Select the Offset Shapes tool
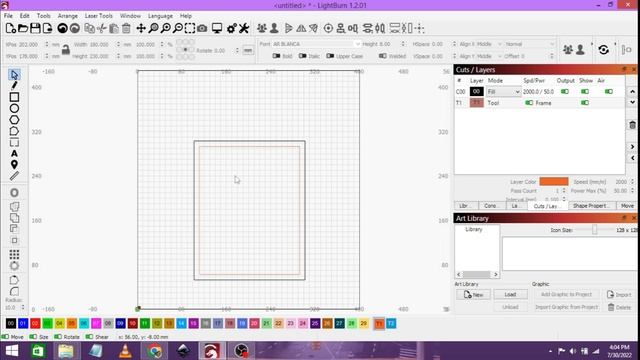The image size is (640, 360). pos(14,192)
